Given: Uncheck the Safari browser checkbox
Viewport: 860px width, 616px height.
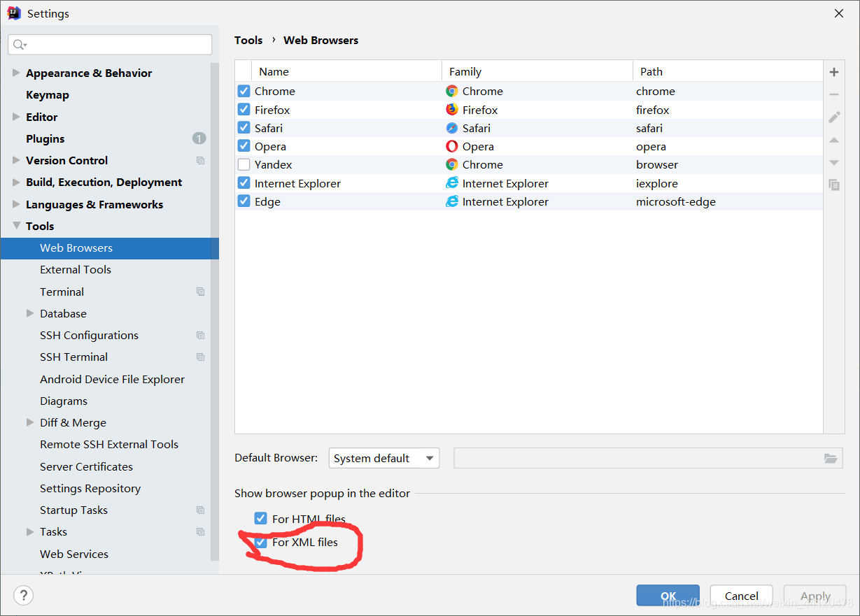Looking at the screenshot, I should pyautogui.click(x=244, y=128).
